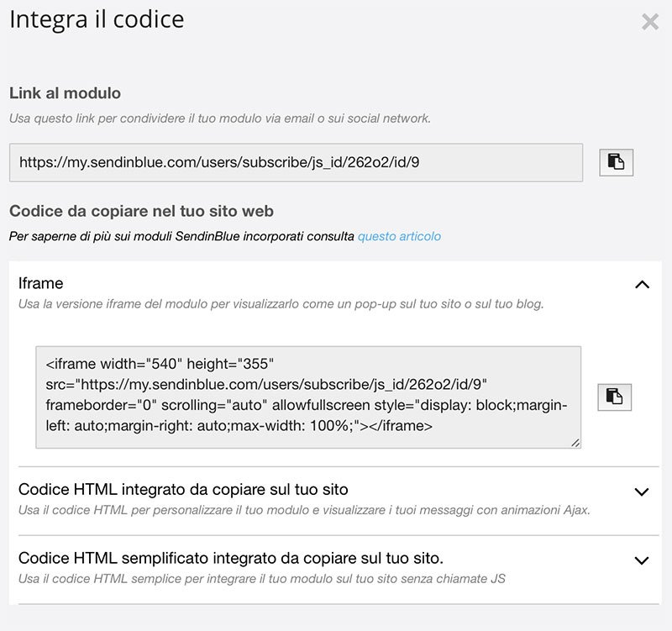This screenshot has width=672, height=631.
Task: Open the questo articolo link
Action: pyautogui.click(x=399, y=236)
